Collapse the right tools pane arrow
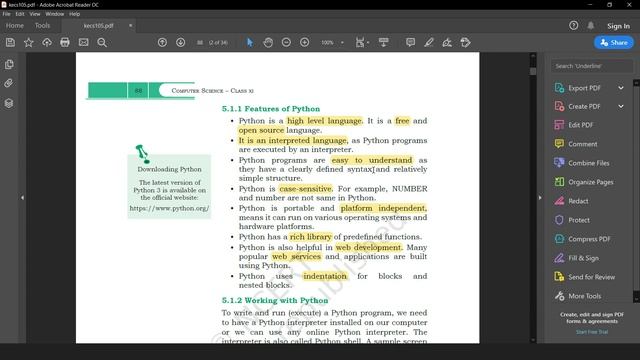Image resolution: width=640 pixels, height=360 pixels. tap(540, 198)
